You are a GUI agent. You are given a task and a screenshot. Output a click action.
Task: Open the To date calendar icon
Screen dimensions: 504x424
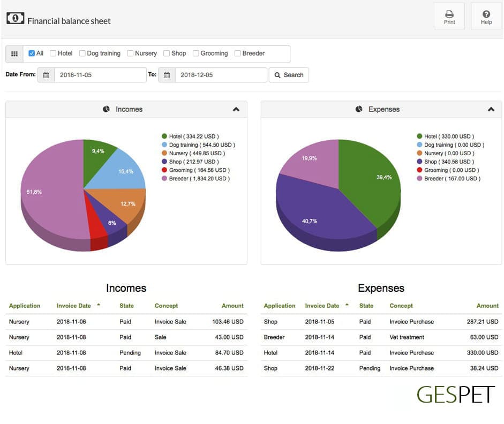pos(167,75)
